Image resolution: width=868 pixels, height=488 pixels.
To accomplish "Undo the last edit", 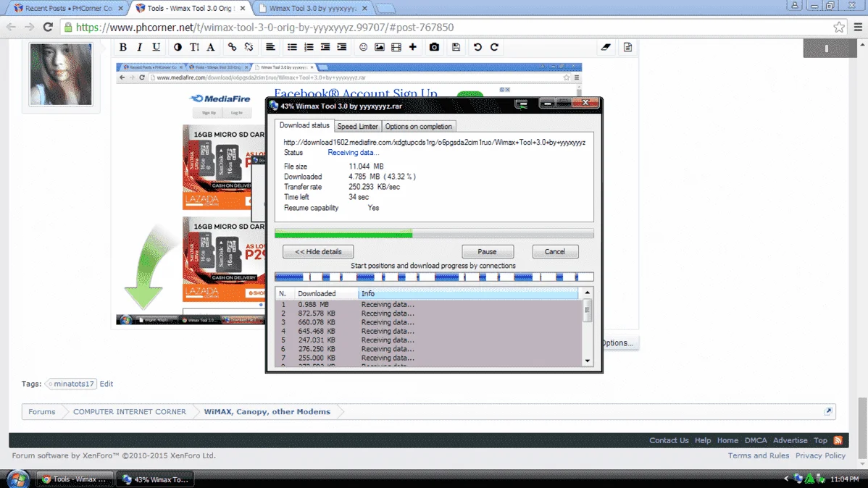I will coord(477,47).
